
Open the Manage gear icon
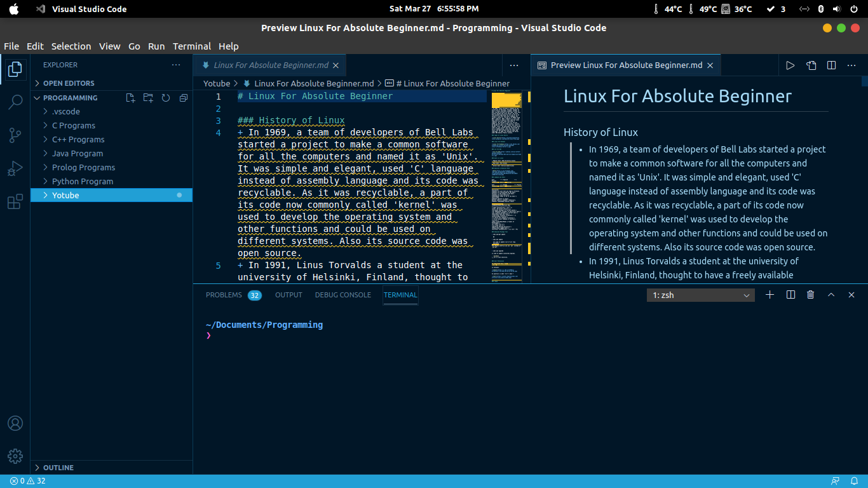[15, 456]
